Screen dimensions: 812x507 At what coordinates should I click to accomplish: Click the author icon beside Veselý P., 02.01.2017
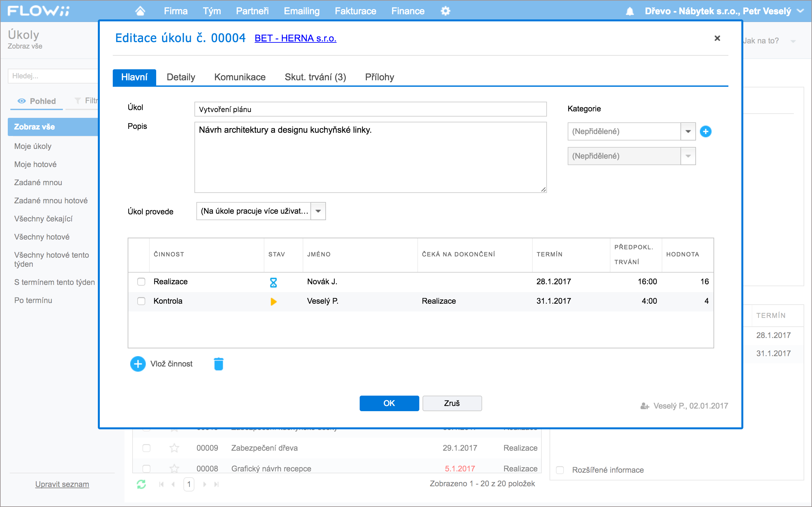(x=644, y=406)
